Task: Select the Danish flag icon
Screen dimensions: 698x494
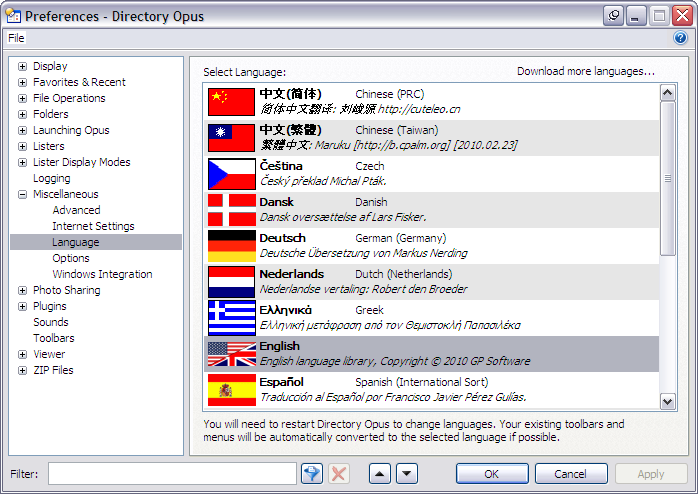Action: click(231, 210)
